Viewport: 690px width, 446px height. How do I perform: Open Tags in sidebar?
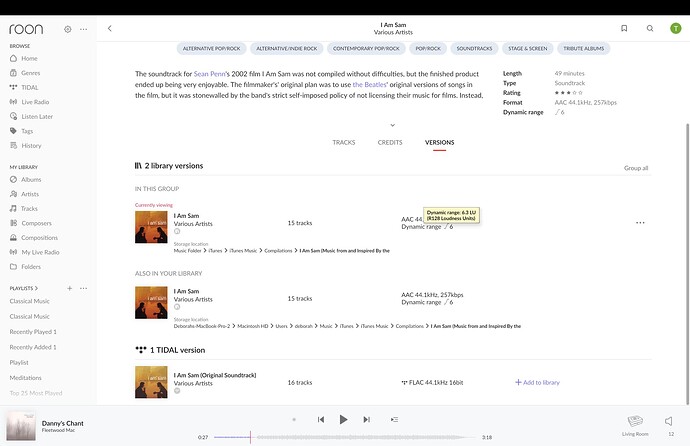tap(22, 131)
